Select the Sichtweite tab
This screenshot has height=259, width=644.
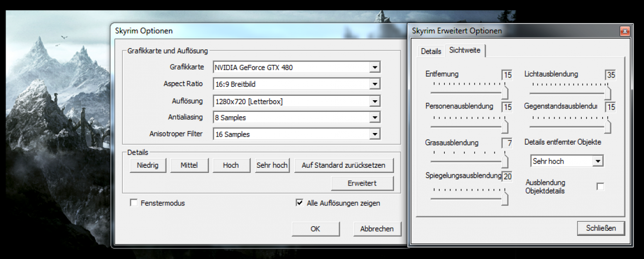[465, 50]
